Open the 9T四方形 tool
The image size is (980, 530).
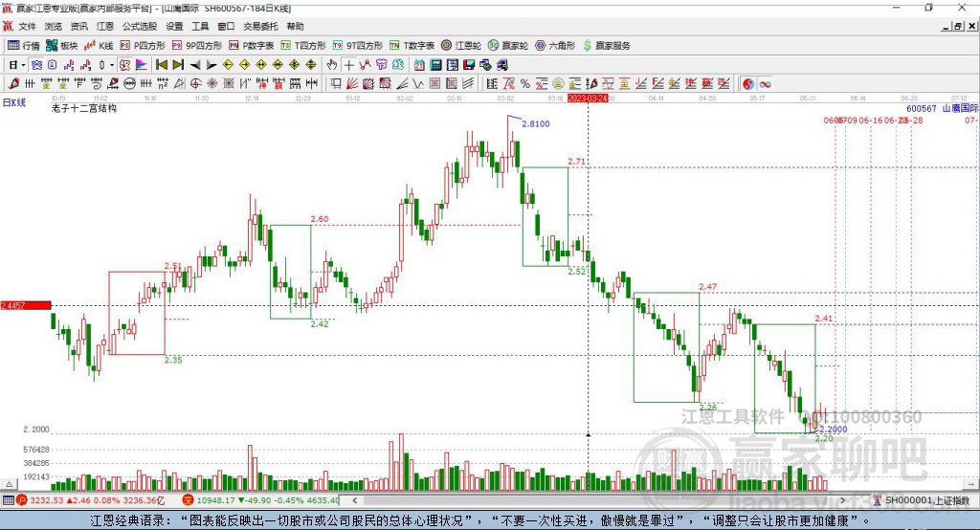[x=358, y=46]
